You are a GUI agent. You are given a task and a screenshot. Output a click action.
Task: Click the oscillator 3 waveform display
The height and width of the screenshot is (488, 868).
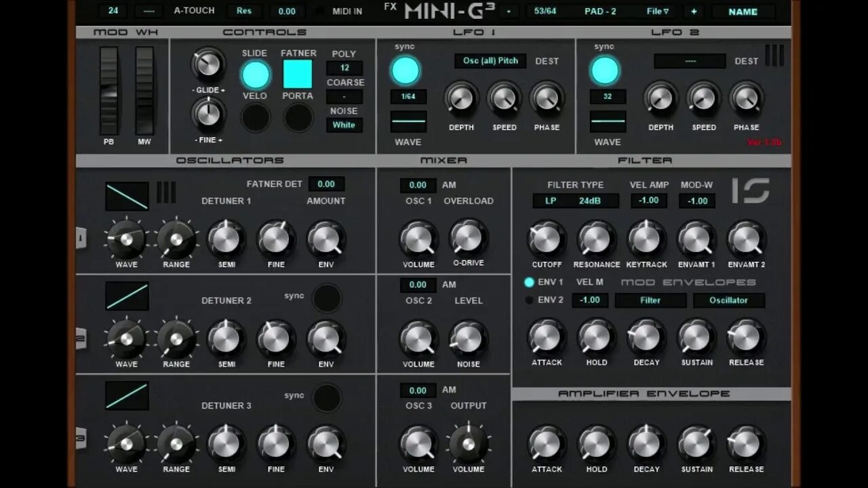point(127,395)
